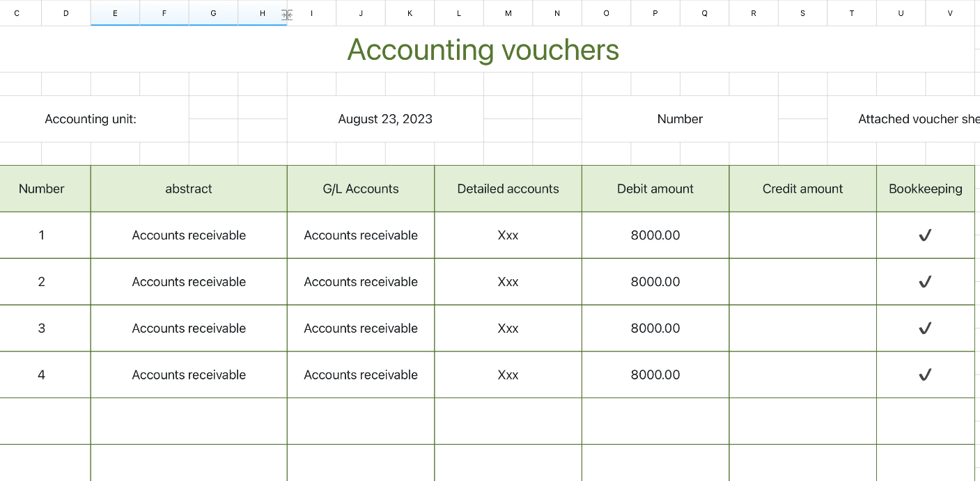Select column M header
980x481 pixels.
click(x=508, y=13)
